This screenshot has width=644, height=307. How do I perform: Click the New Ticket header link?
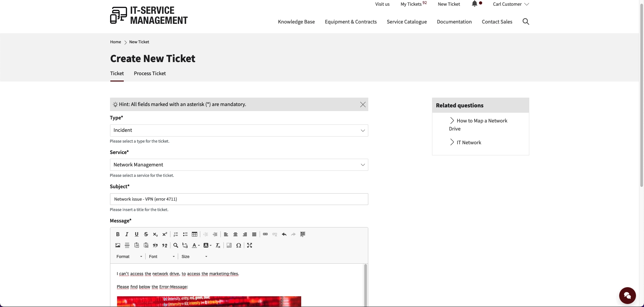pos(449,4)
